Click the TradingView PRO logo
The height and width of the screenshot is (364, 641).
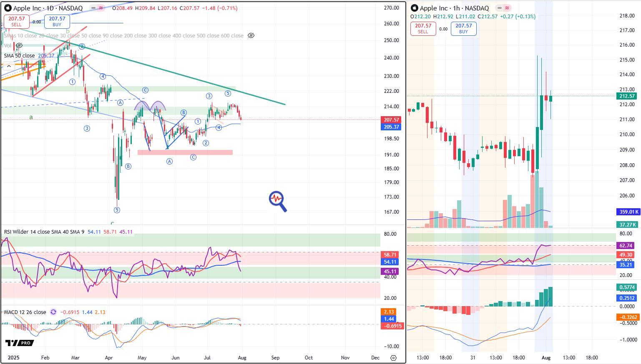(19, 343)
